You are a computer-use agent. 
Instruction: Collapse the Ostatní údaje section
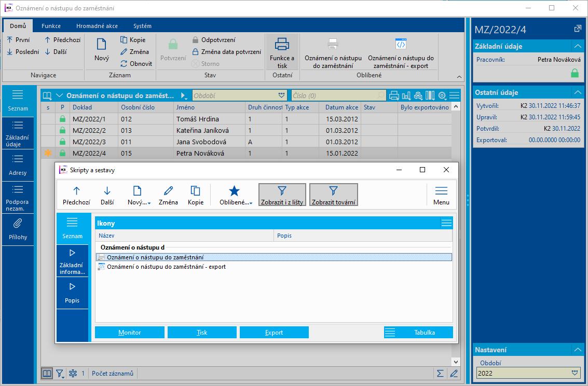[578, 92]
